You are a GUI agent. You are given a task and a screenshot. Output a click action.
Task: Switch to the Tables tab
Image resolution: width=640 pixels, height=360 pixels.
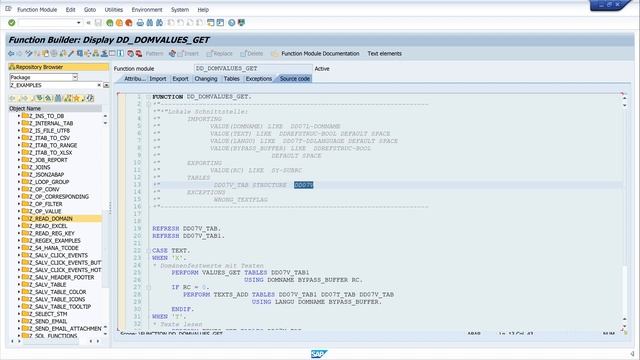click(x=231, y=79)
